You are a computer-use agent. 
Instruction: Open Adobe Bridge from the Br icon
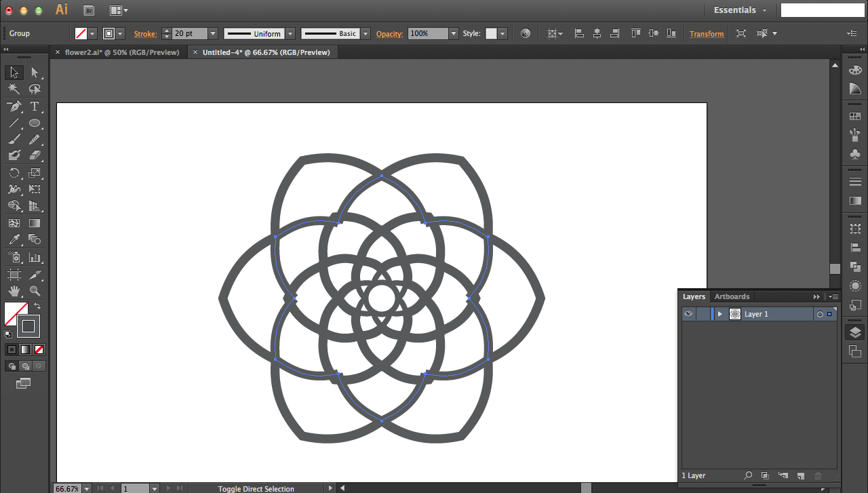point(89,10)
